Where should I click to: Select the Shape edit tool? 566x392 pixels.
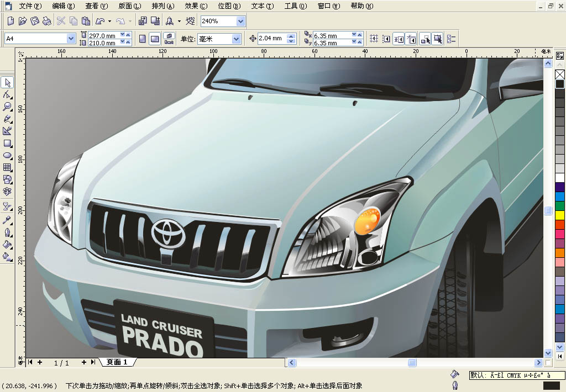8,94
